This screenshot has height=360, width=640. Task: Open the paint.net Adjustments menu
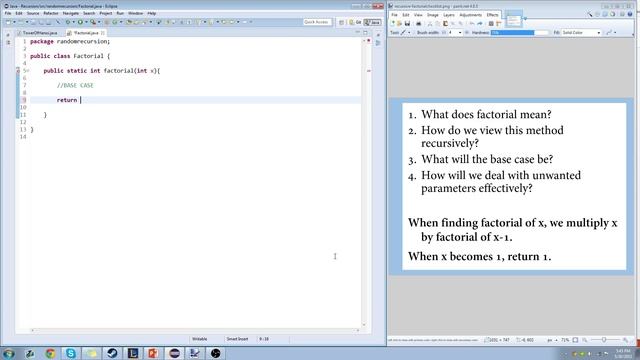pyautogui.click(x=471, y=15)
